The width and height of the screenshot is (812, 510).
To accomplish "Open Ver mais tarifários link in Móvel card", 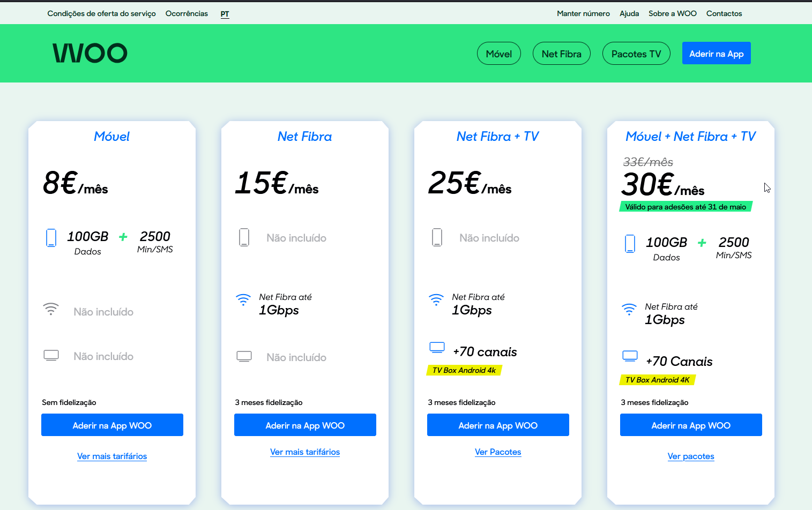I will coord(112,456).
